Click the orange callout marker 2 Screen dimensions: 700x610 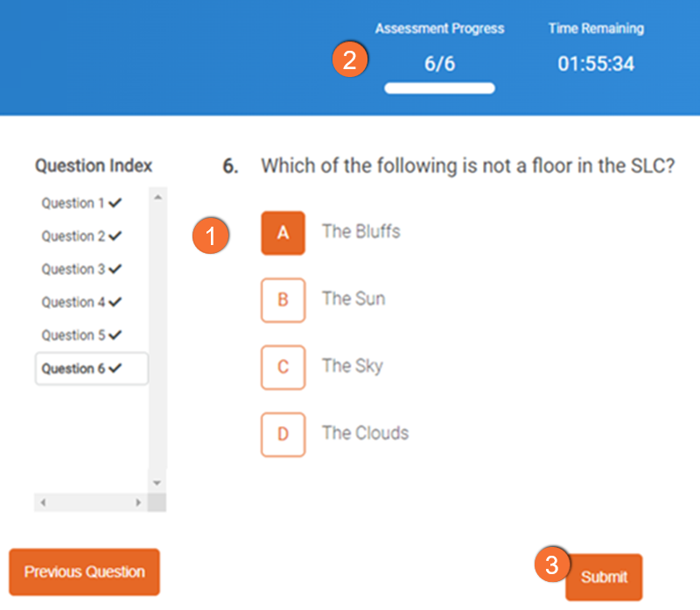(x=349, y=60)
